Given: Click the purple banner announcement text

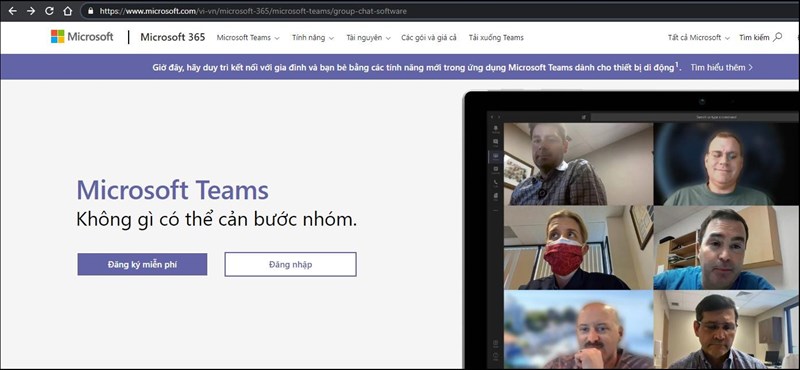Looking at the screenshot, I should [x=416, y=67].
